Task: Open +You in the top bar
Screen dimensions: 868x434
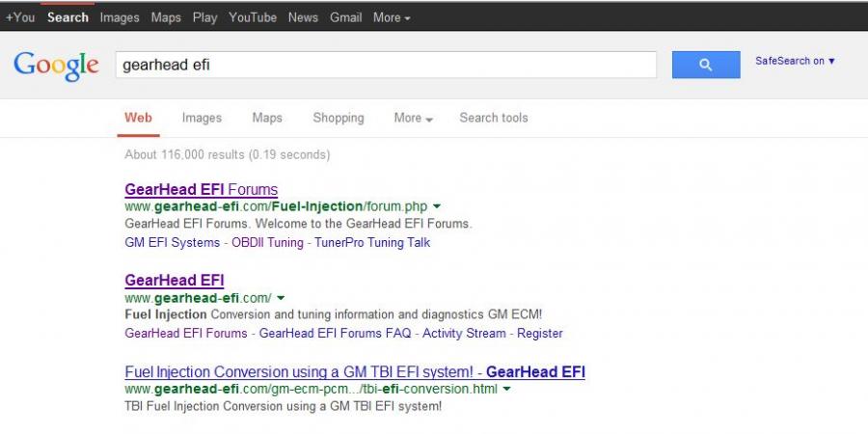Action: [x=20, y=17]
